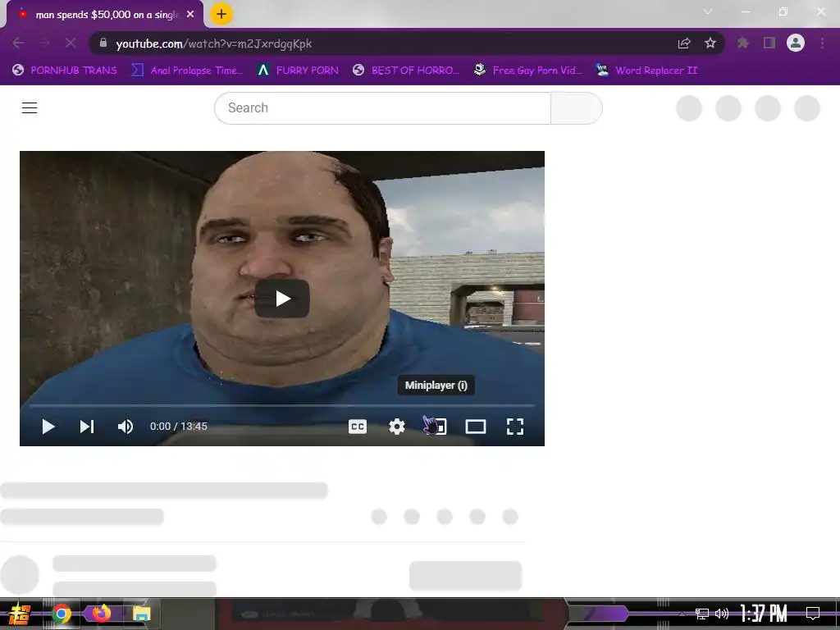Click the 1:37 PM taskbar clock
The height and width of the screenshot is (630, 840).
[764, 614]
